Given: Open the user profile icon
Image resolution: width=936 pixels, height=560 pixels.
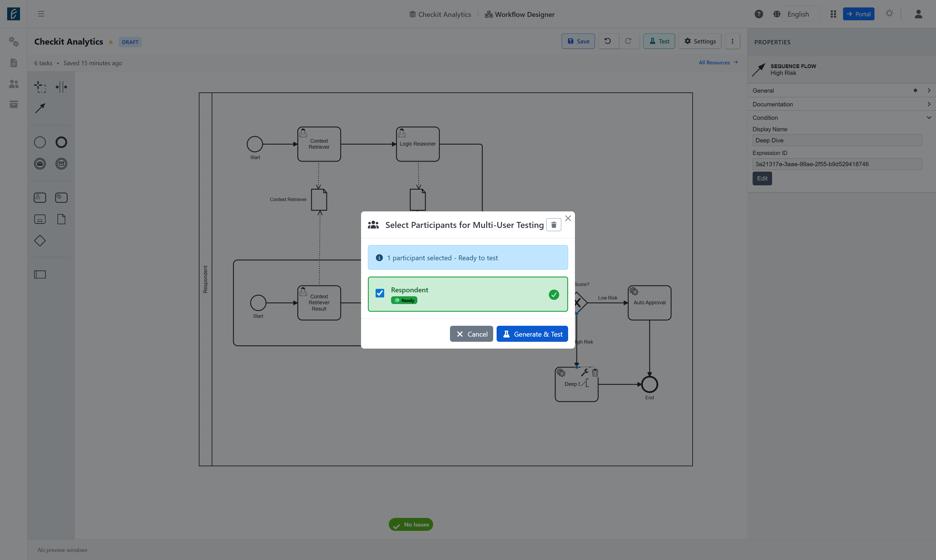Looking at the screenshot, I should (x=918, y=14).
